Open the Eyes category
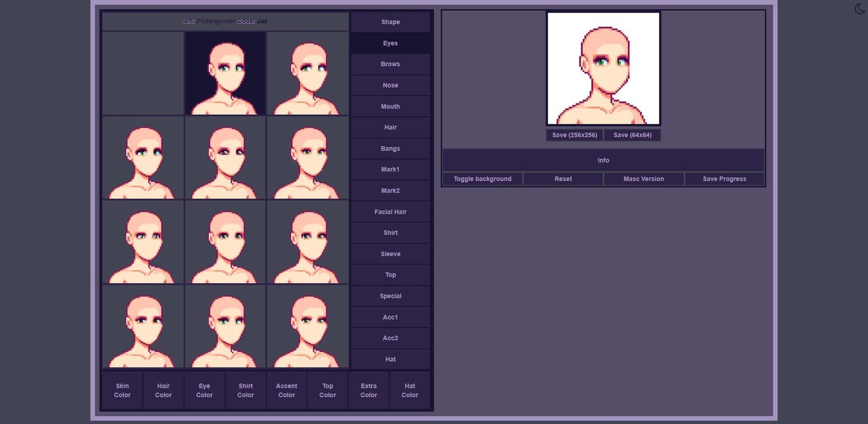The width and height of the screenshot is (868, 424). tap(390, 43)
